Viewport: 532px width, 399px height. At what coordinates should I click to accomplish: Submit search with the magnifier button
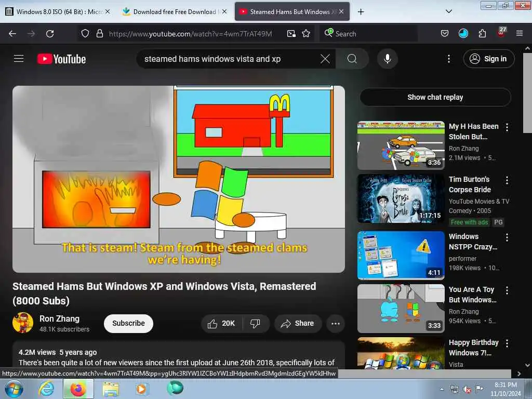pyautogui.click(x=352, y=59)
